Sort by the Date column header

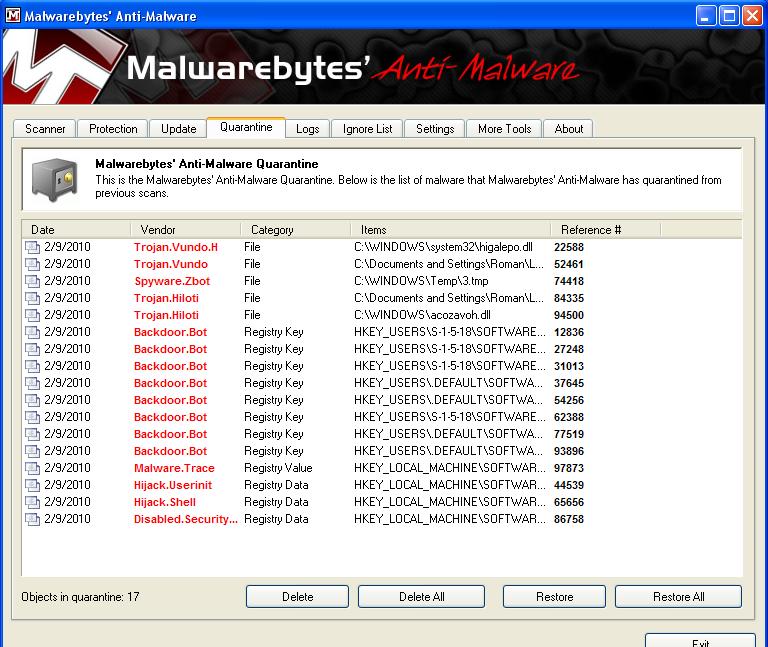[x=76, y=230]
